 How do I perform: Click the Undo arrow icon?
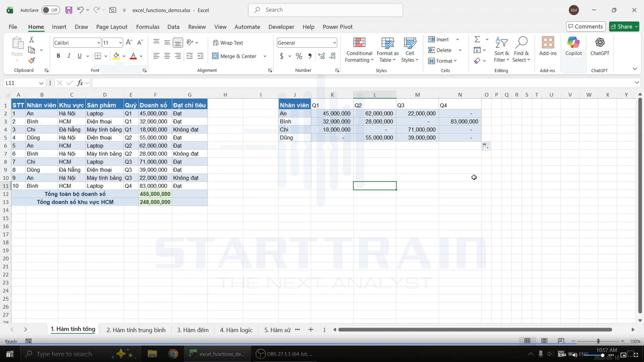pyautogui.click(x=80, y=10)
